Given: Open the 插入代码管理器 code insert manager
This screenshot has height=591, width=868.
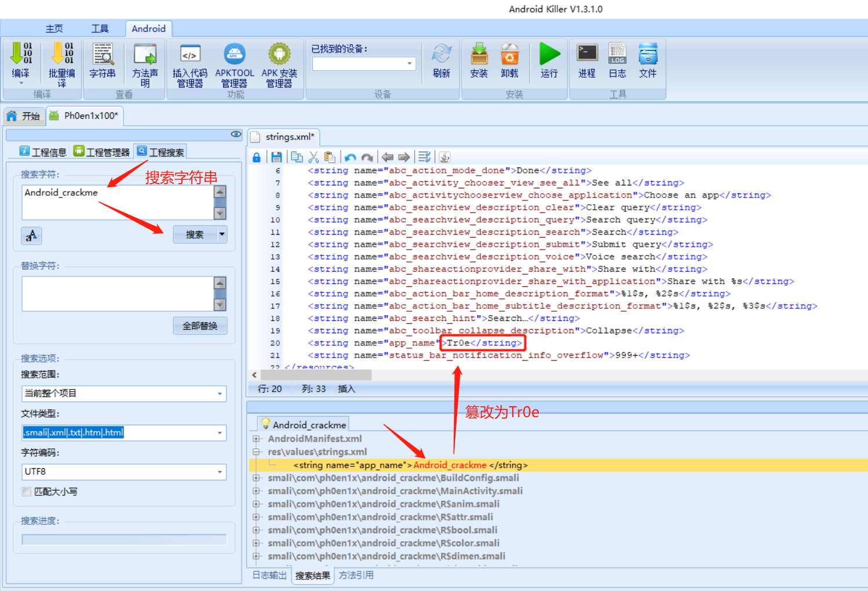Looking at the screenshot, I should (x=190, y=64).
